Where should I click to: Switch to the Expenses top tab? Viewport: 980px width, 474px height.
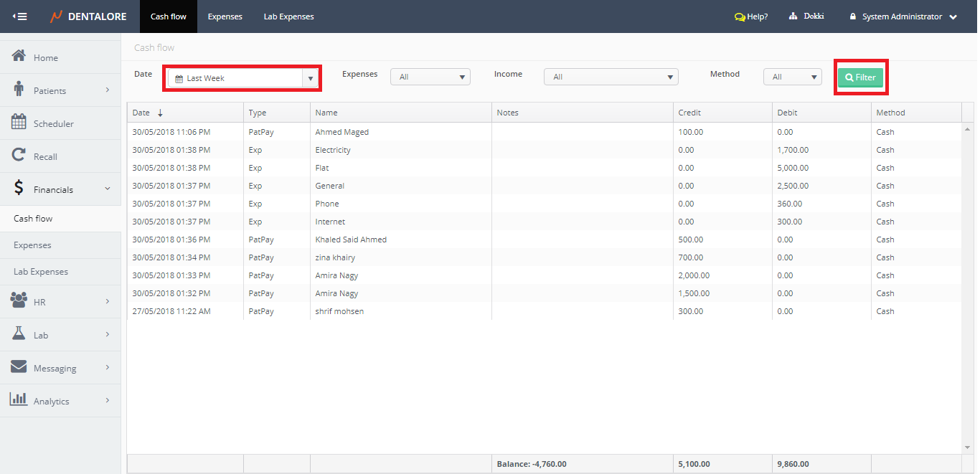point(225,16)
